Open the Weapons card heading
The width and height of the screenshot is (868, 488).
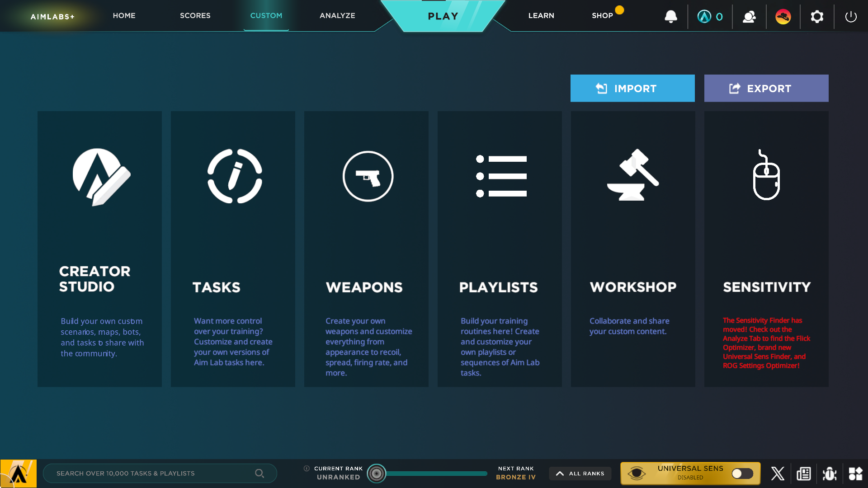pyautogui.click(x=364, y=287)
